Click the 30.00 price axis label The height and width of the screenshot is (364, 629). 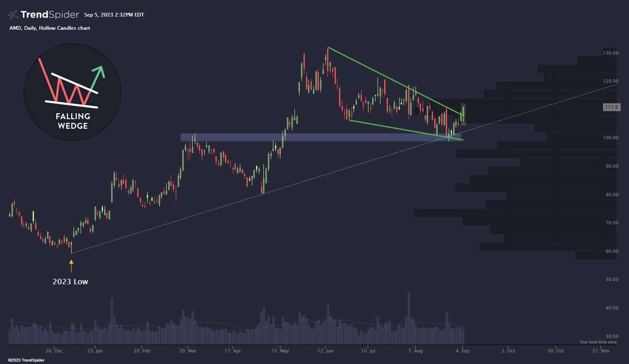(x=612, y=336)
